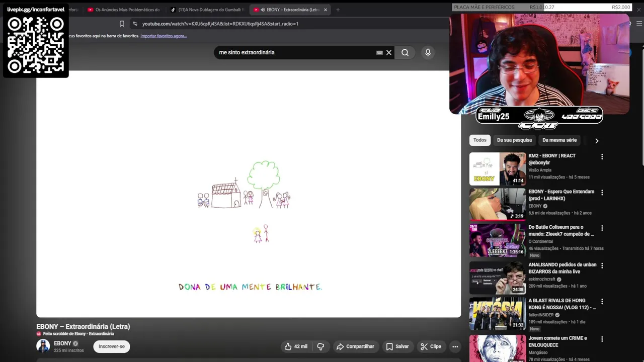Click the Mangásso channel name
The height and width of the screenshot is (362, 644).
coord(538,352)
